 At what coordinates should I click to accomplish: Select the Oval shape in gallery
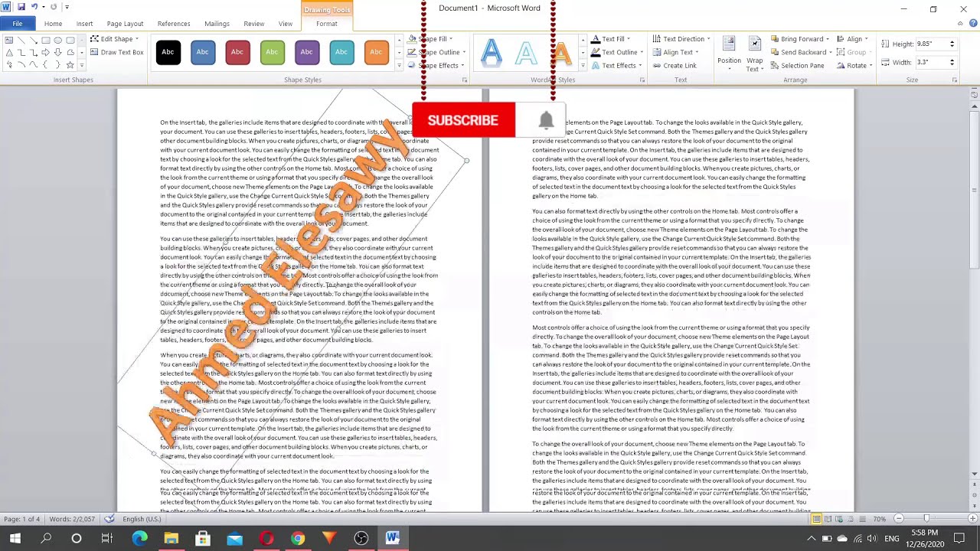(x=58, y=40)
